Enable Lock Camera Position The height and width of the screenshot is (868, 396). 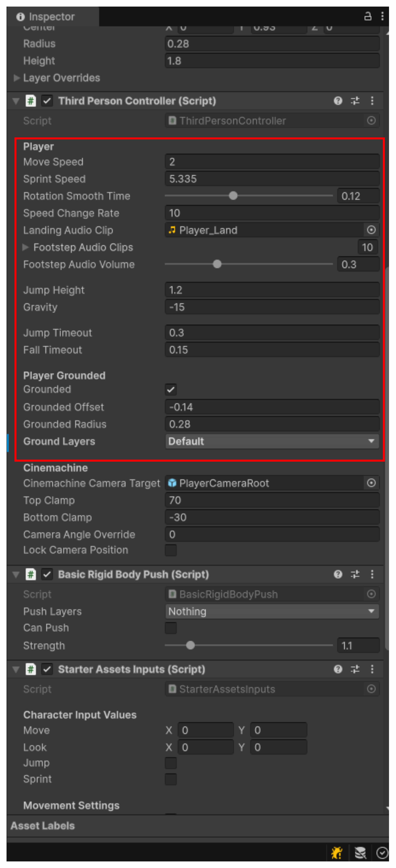[171, 550]
